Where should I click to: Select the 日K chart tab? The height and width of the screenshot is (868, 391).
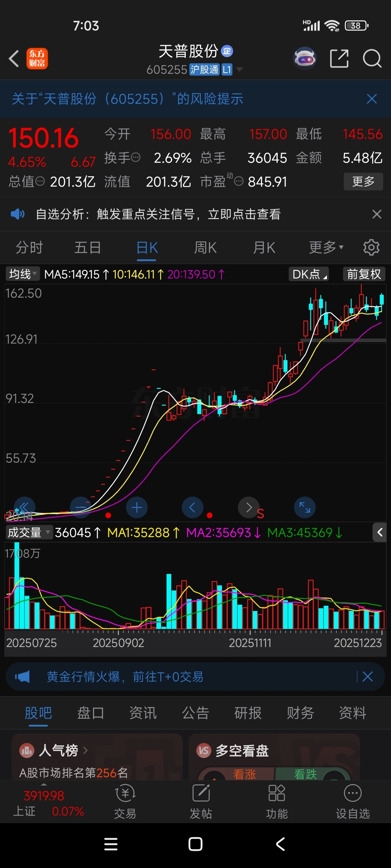pyautogui.click(x=147, y=248)
